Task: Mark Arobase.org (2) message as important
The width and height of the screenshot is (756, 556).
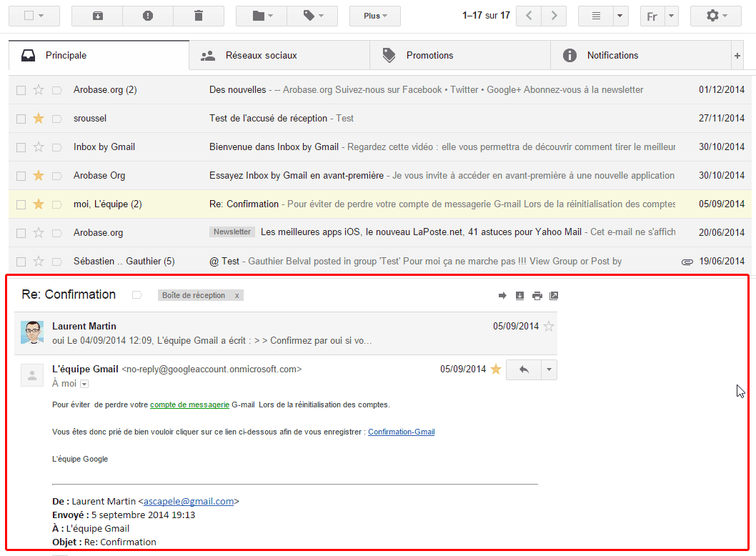Action: coord(57,90)
